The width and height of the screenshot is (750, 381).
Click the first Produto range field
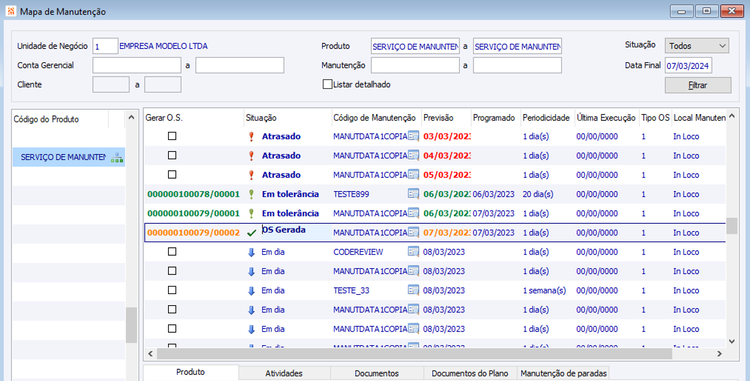[415, 46]
